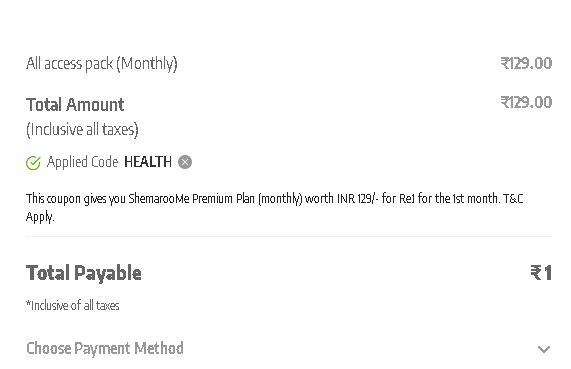Select the HEALTH coupon code text
The width and height of the screenshot is (571, 369).
tap(148, 162)
